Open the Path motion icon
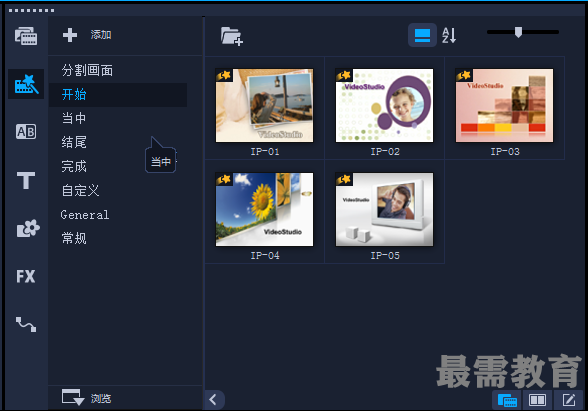588x411 pixels. point(26,324)
